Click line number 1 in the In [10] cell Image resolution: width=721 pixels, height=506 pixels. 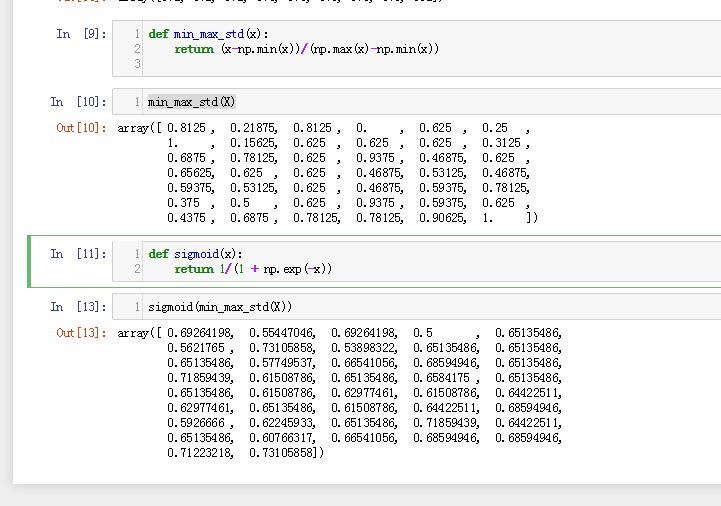(x=136, y=102)
